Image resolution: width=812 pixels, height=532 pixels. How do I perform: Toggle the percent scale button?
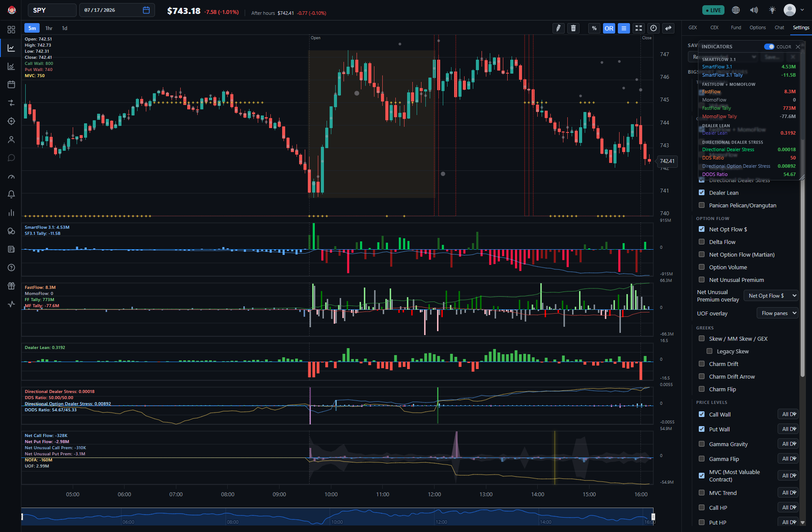pos(594,28)
